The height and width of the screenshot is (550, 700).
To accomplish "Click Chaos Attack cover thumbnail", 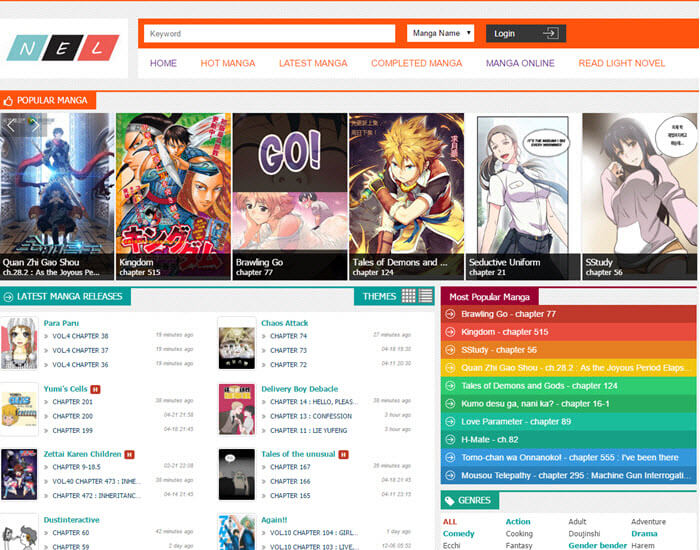I will (237, 343).
